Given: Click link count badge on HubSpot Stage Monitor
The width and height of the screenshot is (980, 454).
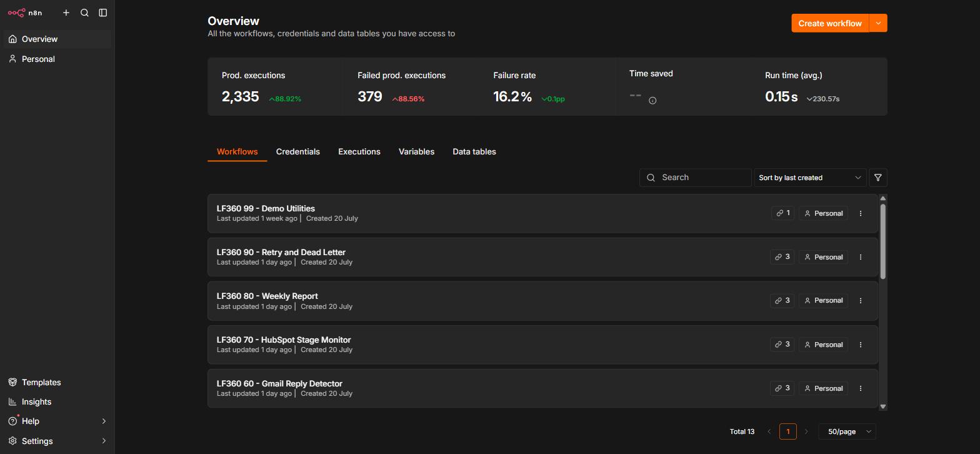Looking at the screenshot, I should (x=782, y=345).
